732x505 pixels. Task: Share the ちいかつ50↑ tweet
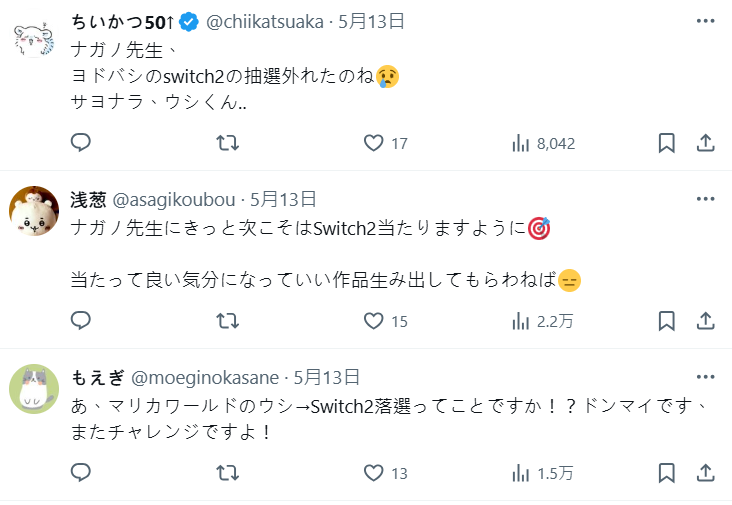pos(704,143)
